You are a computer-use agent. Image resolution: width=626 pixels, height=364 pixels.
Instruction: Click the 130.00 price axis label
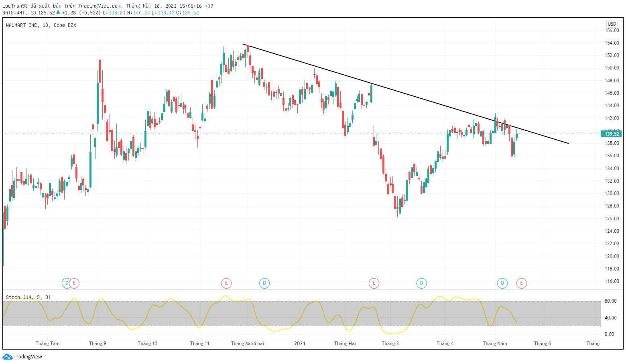[x=612, y=193]
